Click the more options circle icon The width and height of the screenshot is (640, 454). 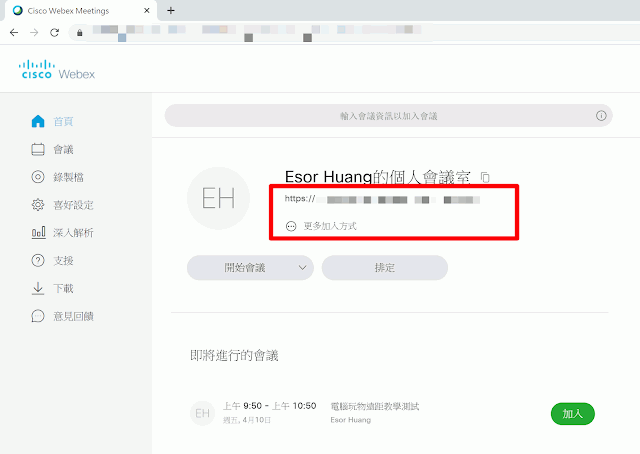[x=291, y=226]
